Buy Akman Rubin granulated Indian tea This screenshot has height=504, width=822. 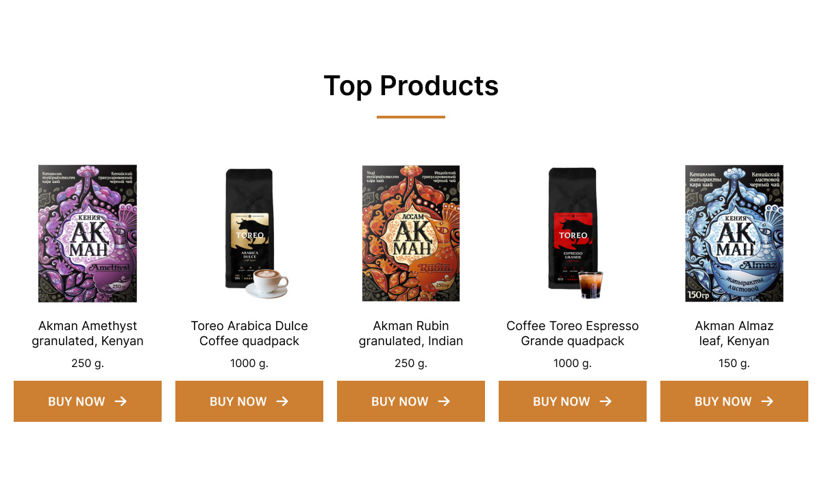click(411, 401)
